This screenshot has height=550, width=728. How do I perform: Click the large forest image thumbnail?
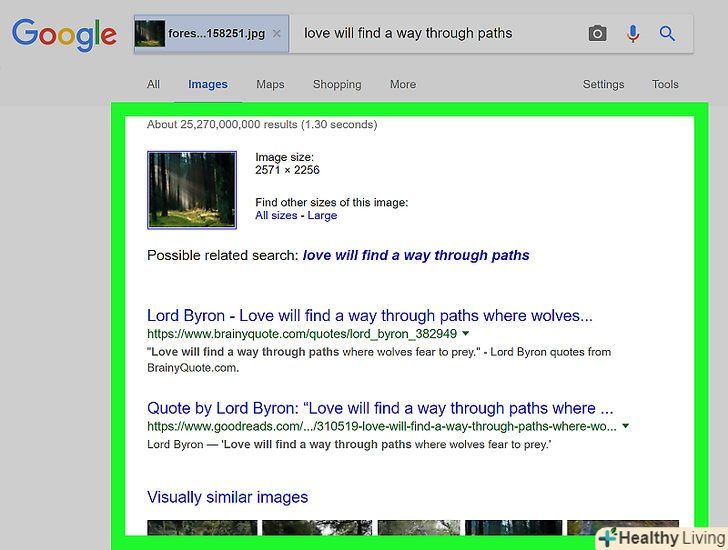click(x=192, y=190)
